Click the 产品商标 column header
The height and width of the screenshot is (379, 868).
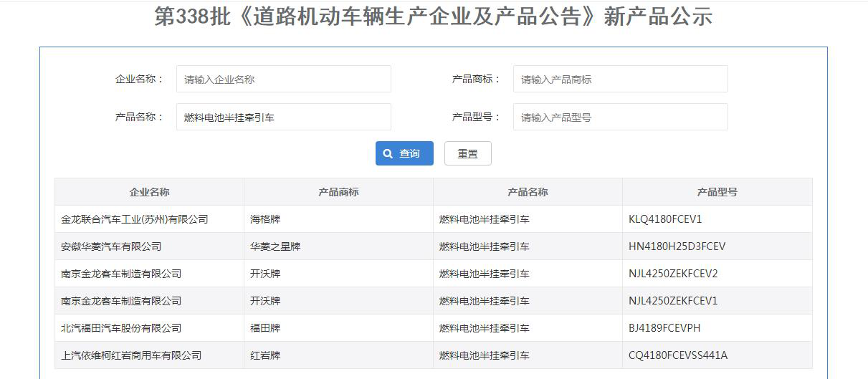coord(338,192)
